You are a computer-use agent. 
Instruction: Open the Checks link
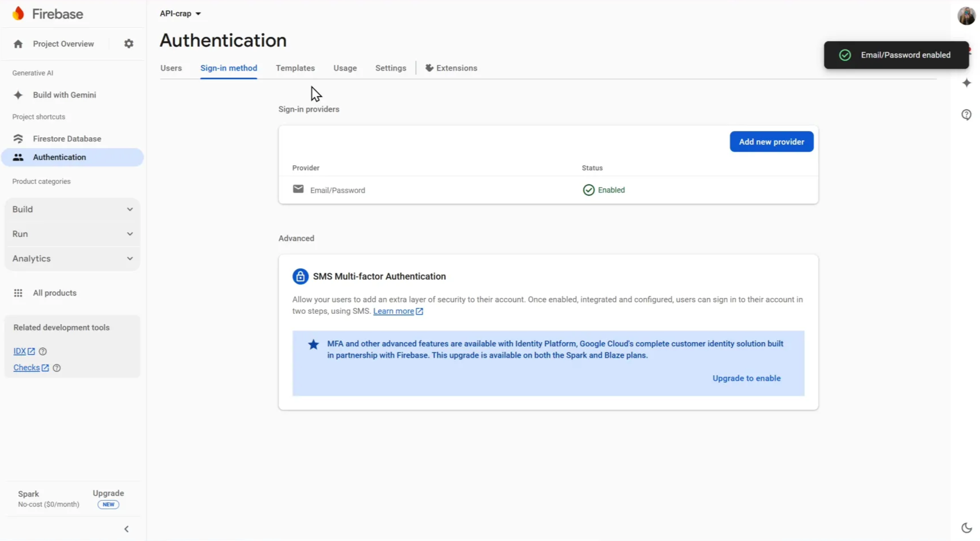pyautogui.click(x=31, y=368)
